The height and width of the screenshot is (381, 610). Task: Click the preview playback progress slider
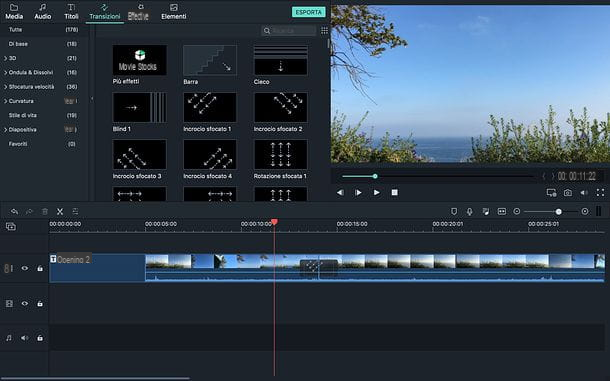click(x=438, y=176)
